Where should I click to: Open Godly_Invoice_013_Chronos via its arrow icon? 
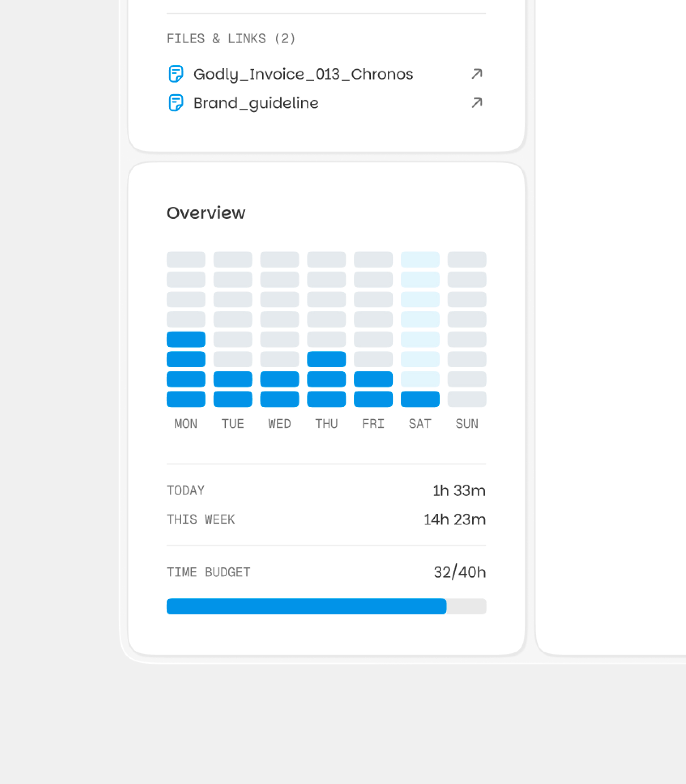477,74
